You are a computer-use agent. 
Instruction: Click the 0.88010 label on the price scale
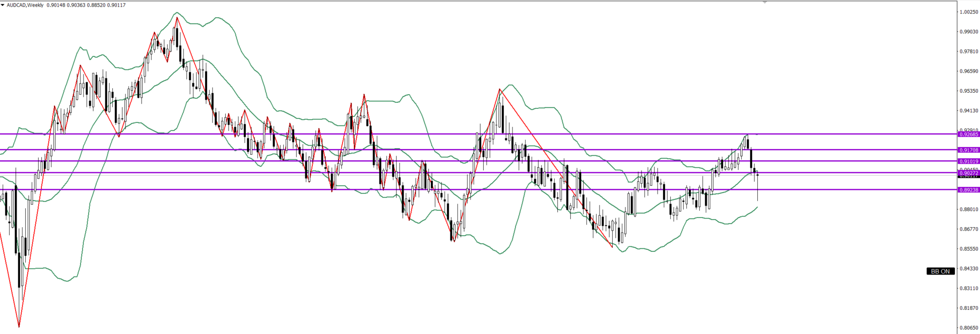click(x=968, y=209)
